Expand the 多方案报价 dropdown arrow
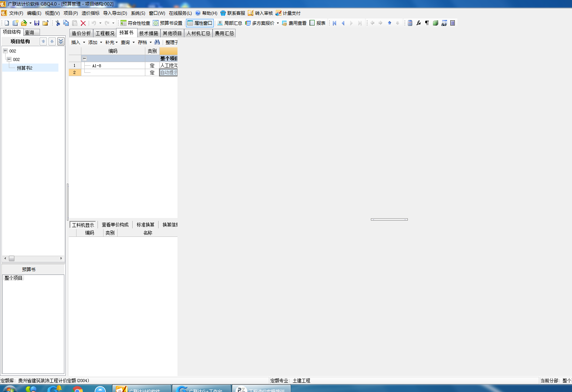Screen dimensions: 572x392 (x=278, y=23)
